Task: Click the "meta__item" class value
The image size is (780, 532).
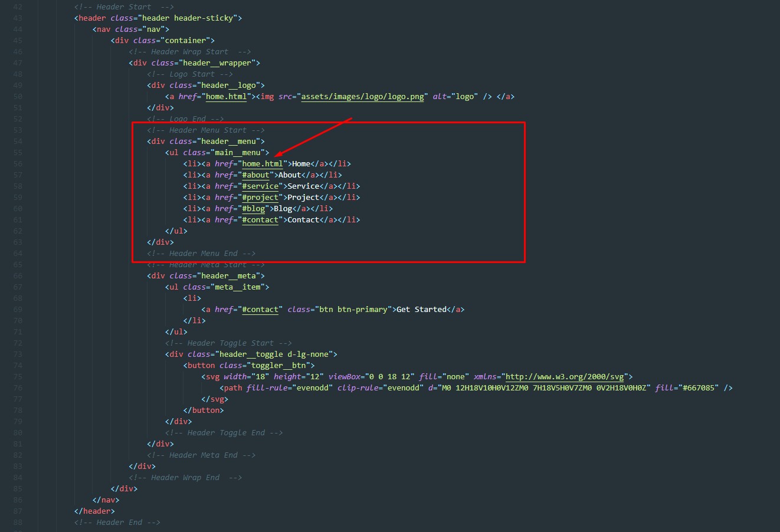Action: click(x=240, y=287)
